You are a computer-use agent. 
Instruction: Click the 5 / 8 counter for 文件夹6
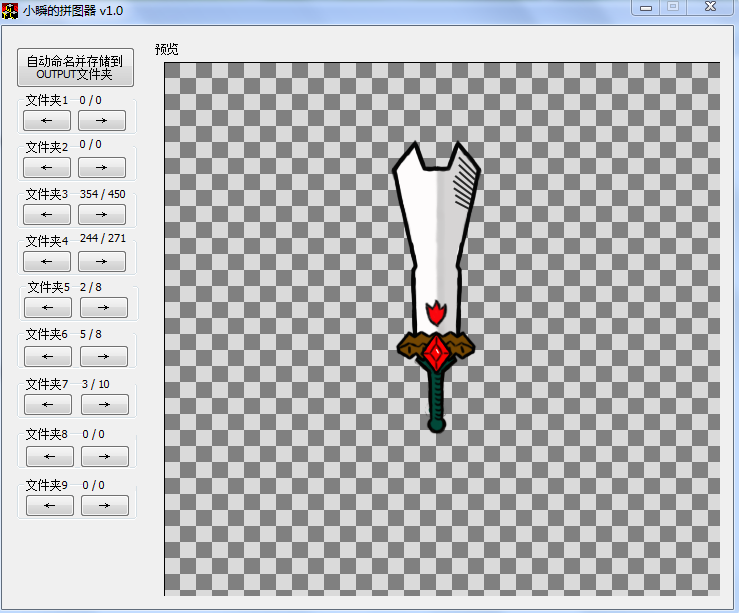(x=90, y=335)
